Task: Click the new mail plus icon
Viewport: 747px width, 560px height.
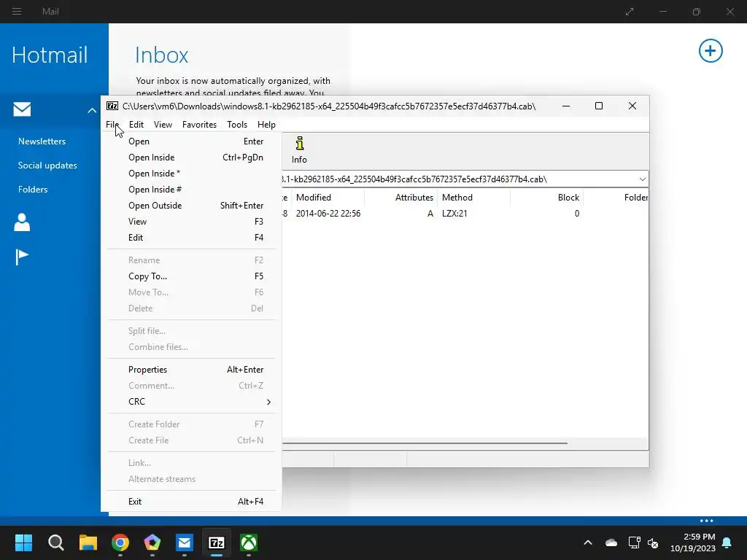Action: (x=711, y=51)
